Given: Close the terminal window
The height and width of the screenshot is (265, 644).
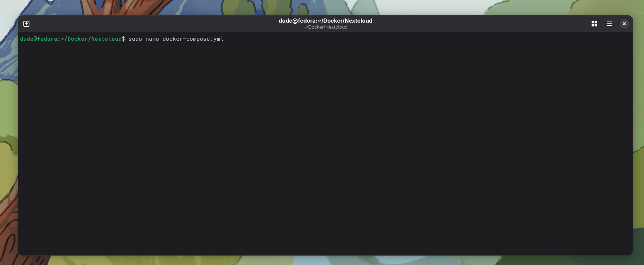Looking at the screenshot, I should tap(624, 24).
